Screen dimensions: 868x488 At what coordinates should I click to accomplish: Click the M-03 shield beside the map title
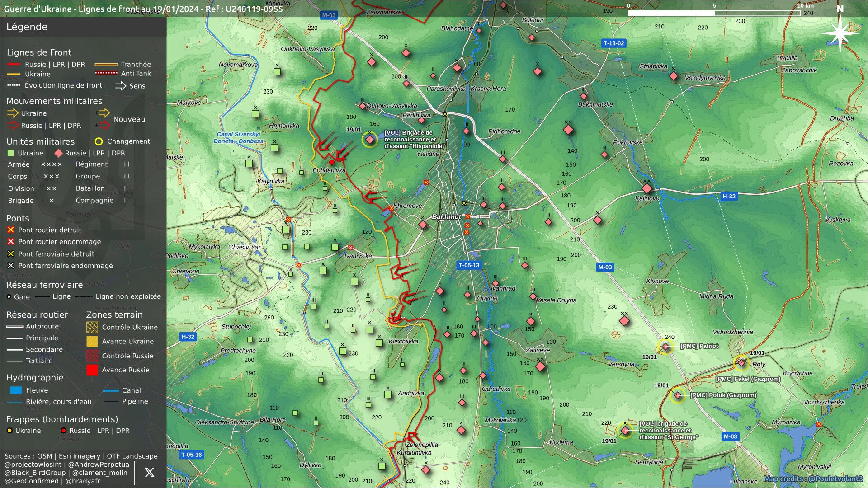click(x=329, y=15)
